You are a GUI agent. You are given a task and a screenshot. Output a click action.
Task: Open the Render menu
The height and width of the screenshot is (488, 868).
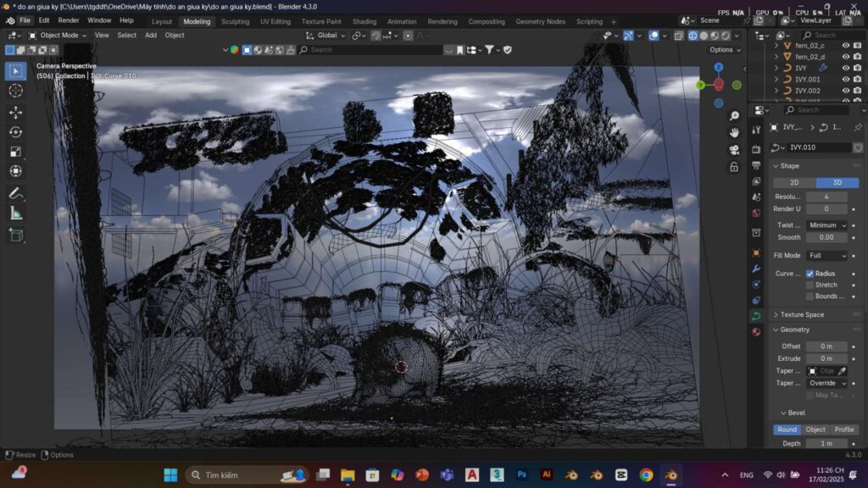[x=69, y=20]
